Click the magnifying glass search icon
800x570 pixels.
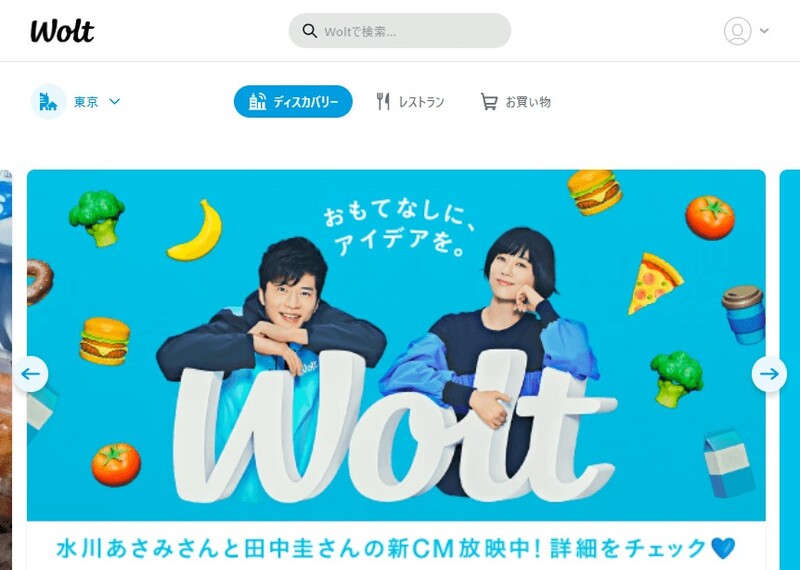point(309,31)
